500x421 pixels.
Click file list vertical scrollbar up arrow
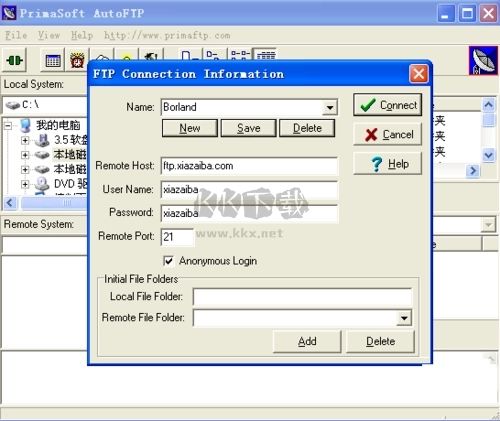489,105
